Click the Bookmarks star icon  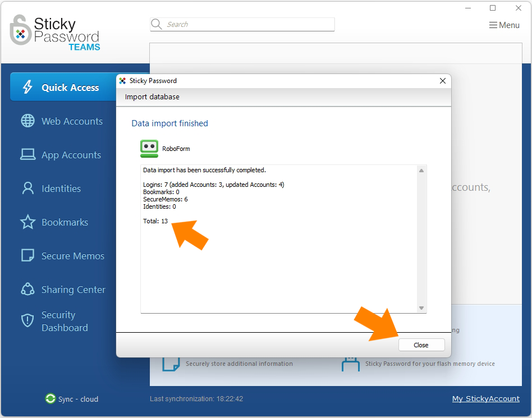[x=28, y=222]
